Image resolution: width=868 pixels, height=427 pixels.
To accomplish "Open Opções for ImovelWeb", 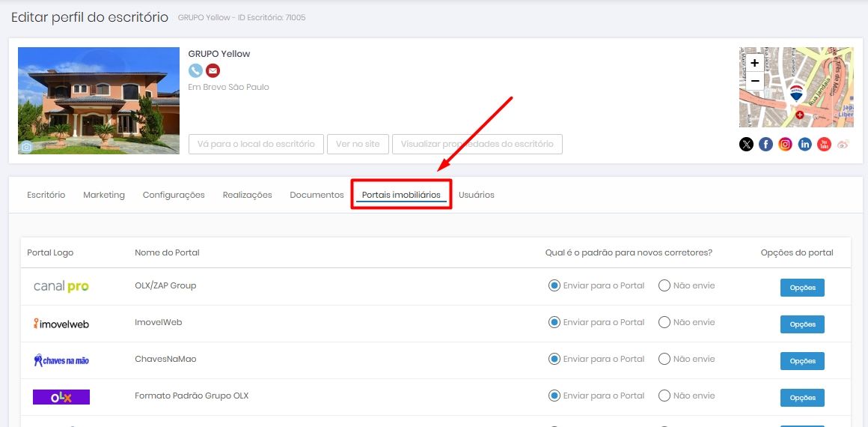I will 803,324.
